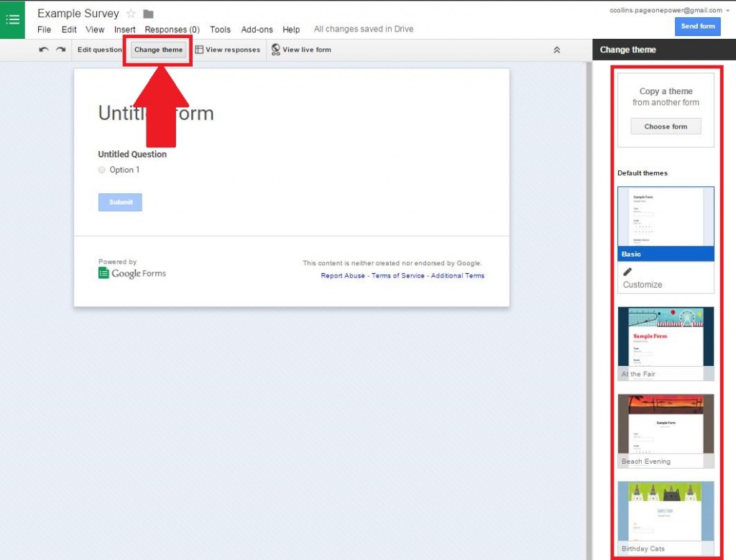736x560 pixels.
Task: Click the Customize pencil icon
Action: [627, 272]
